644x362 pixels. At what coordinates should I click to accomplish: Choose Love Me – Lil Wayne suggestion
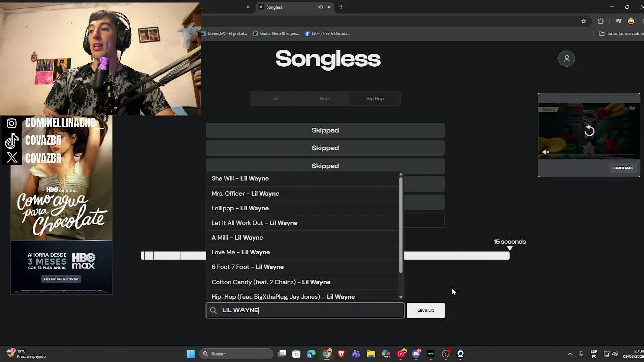point(303,252)
